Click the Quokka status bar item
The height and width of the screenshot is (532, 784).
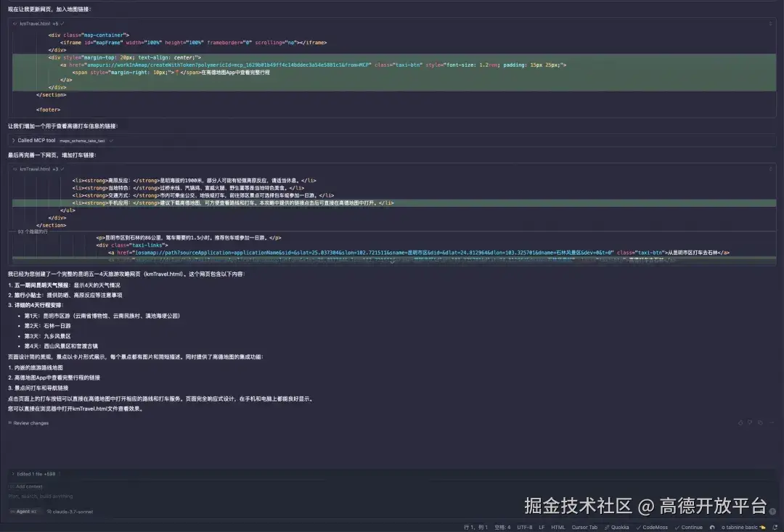[616, 527]
